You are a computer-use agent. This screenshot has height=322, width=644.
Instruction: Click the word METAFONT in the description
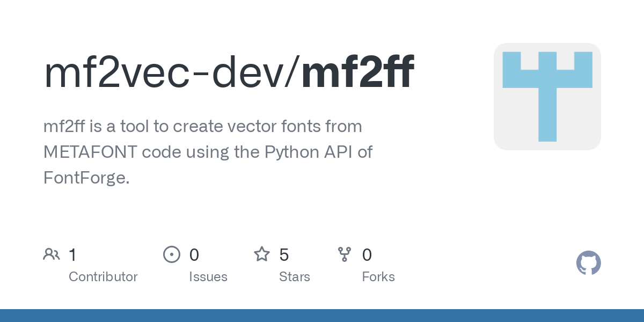click(x=90, y=152)
